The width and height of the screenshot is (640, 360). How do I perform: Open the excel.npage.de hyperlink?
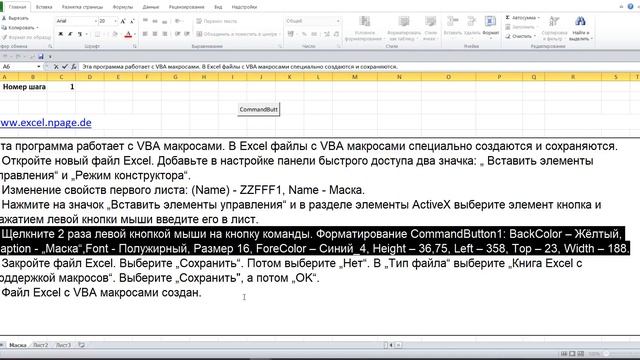point(45,122)
